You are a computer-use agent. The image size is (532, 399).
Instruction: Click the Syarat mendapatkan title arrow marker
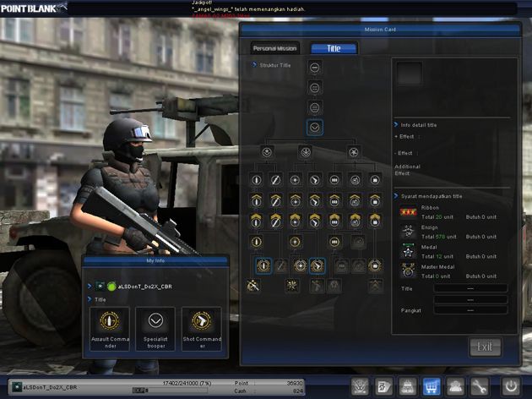point(396,196)
